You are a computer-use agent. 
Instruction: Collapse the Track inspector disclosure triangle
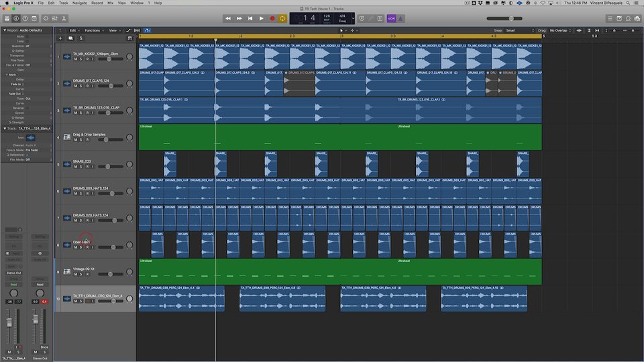click(x=5, y=129)
